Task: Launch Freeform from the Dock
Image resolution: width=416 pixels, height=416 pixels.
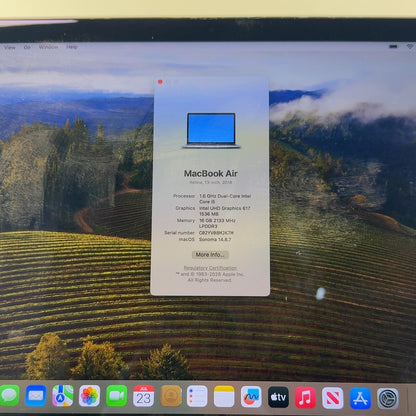Action: pos(251,396)
